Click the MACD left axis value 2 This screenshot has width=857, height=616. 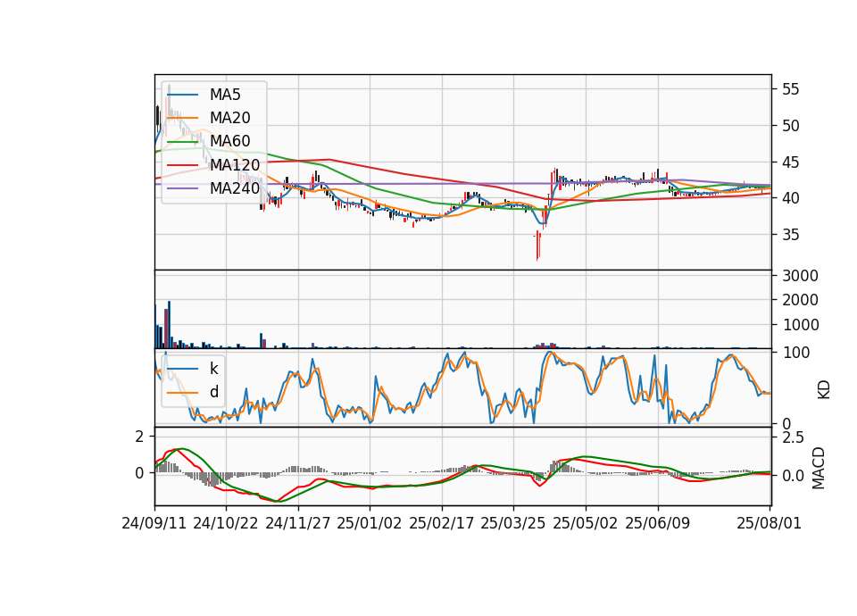(x=140, y=437)
